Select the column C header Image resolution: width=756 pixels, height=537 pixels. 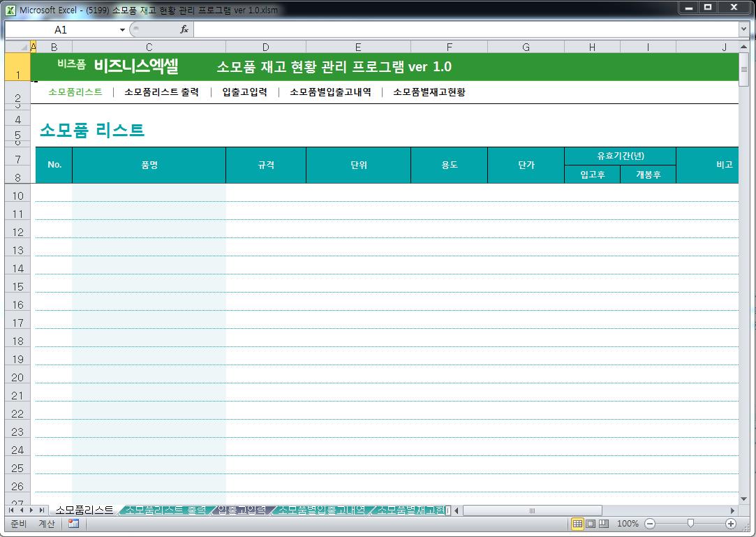[x=149, y=47]
